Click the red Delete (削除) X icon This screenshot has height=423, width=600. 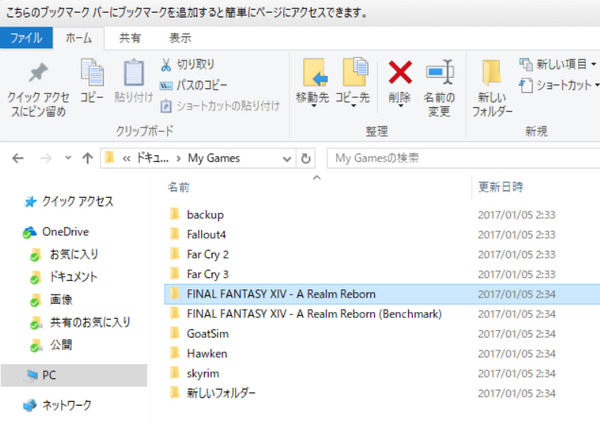click(400, 72)
